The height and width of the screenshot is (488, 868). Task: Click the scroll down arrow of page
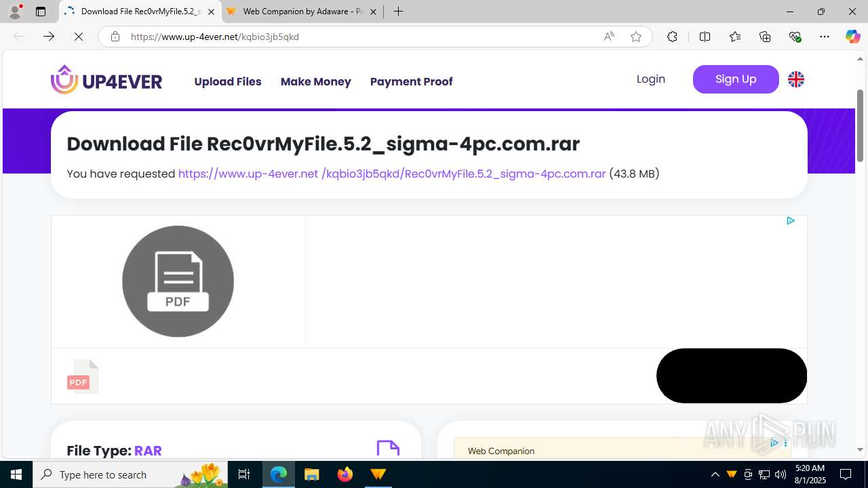click(861, 450)
